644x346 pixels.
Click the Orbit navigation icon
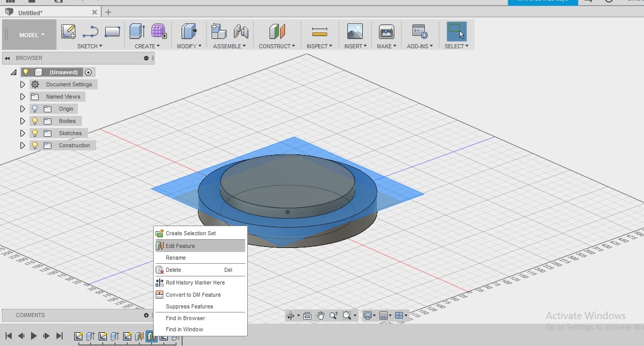click(x=290, y=316)
